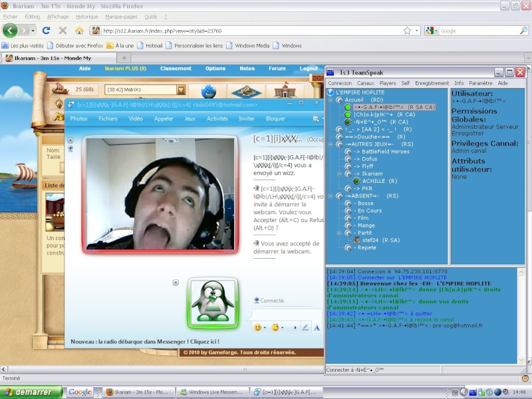Viewport: 532px width, 399px height.
Task: Open the Firefox history dropdown arrow
Action: (x=33, y=31)
